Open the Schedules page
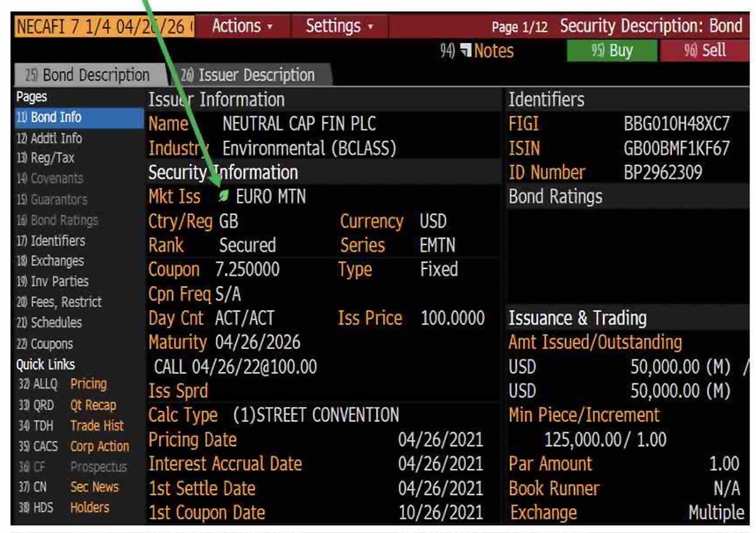 50,323
